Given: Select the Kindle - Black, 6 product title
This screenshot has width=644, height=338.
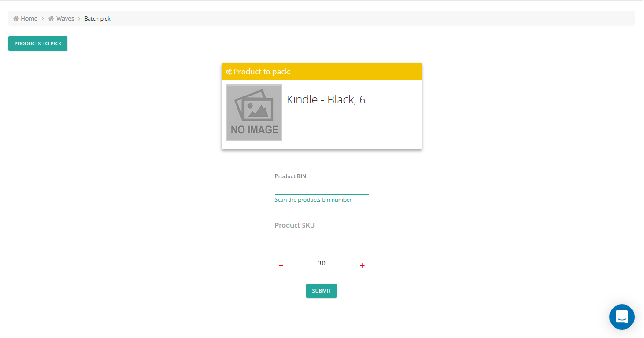Looking at the screenshot, I should point(326,99).
